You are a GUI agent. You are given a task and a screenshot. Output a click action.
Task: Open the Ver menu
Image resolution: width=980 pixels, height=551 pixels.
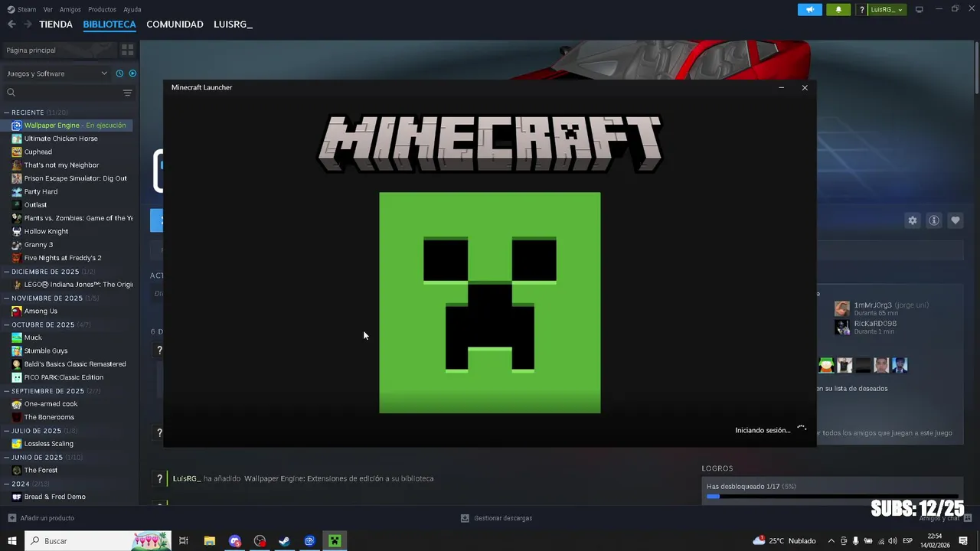(x=48, y=9)
